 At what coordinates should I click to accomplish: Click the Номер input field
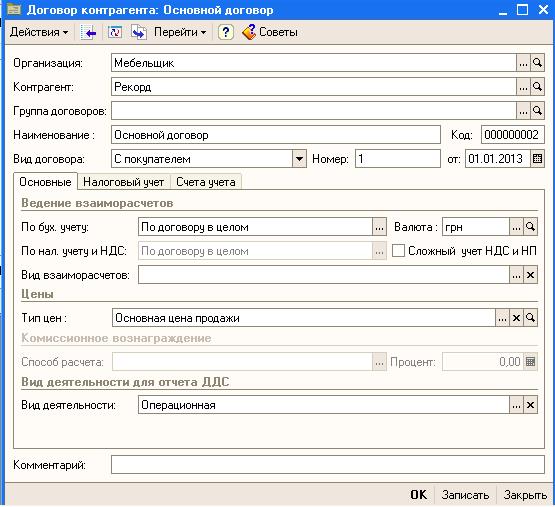pyautogui.click(x=397, y=159)
